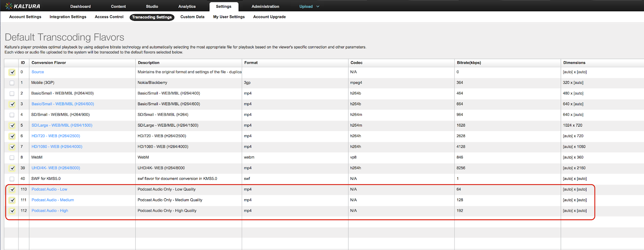
Task: Toggle the HD/1080 H264/4000 checkbox
Action: point(12,147)
